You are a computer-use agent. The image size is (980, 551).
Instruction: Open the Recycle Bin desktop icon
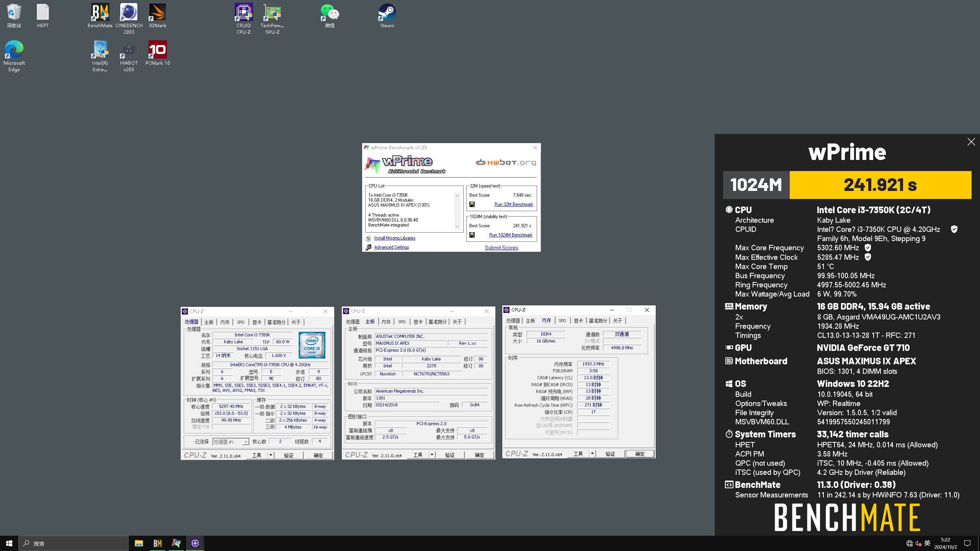[14, 15]
